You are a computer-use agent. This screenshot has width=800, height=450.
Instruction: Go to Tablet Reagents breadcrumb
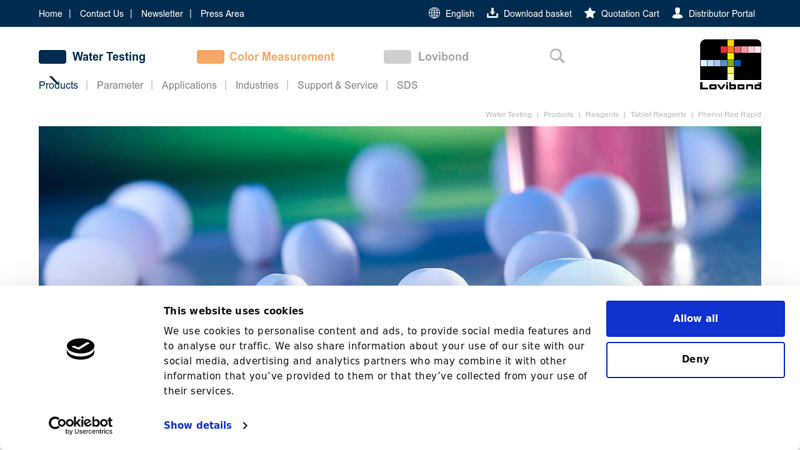click(x=658, y=115)
